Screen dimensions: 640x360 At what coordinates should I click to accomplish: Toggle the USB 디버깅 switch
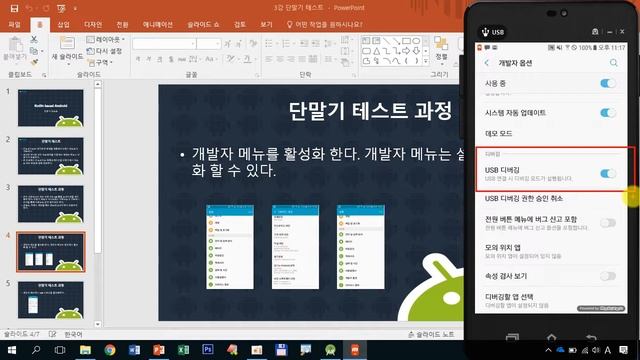(608, 173)
